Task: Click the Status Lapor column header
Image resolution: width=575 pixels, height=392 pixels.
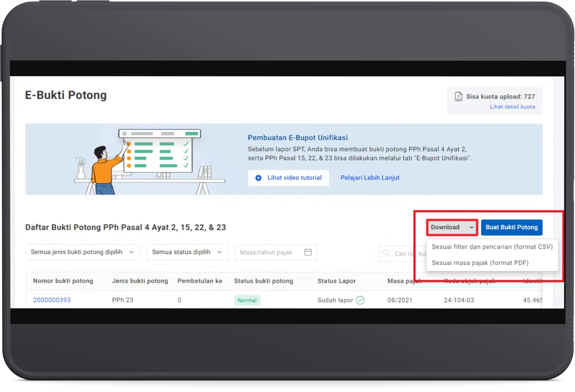Action: (x=336, y=281)
